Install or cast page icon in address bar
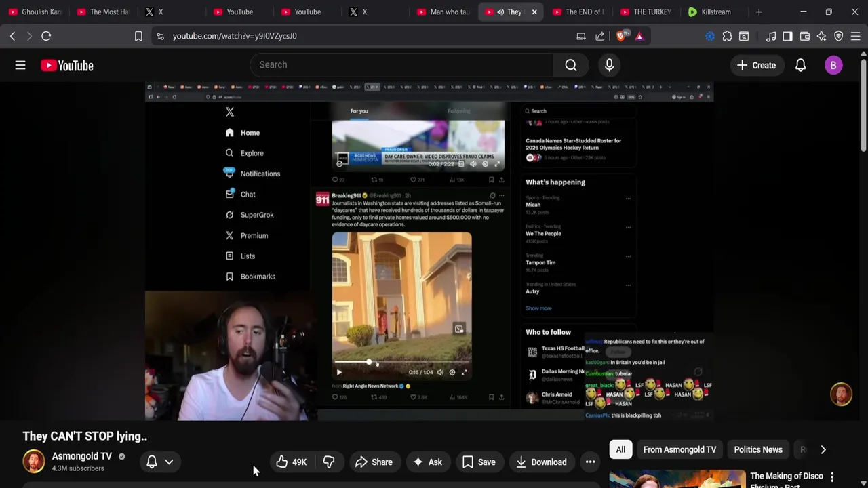 point(581,36)
